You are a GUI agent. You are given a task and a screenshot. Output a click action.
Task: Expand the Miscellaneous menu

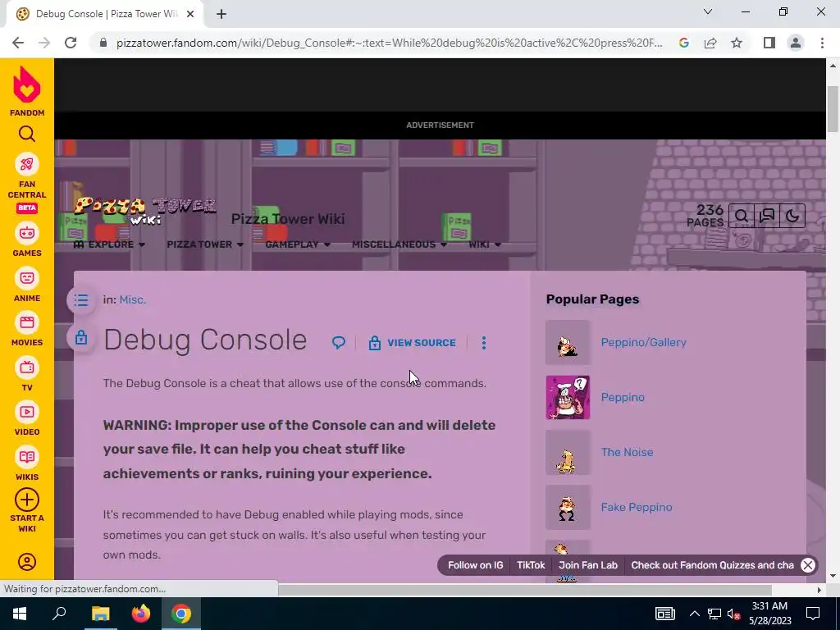tap(399, 244)
